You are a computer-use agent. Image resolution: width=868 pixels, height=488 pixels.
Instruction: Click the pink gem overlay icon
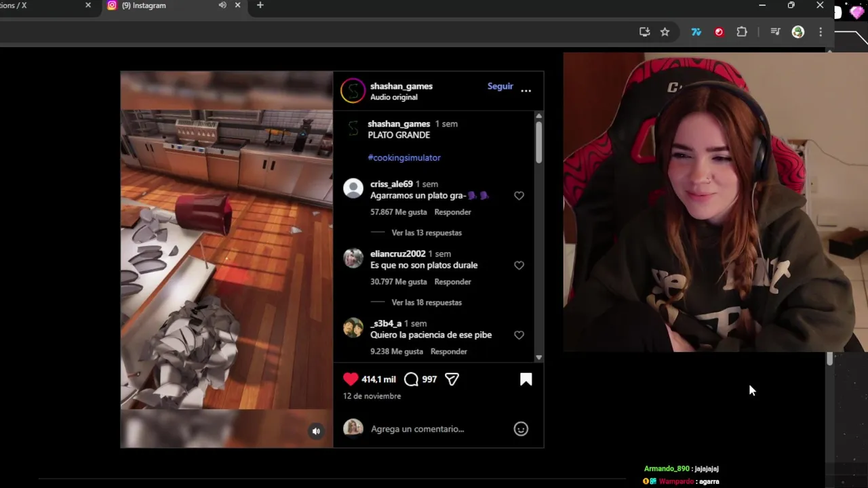856,12
